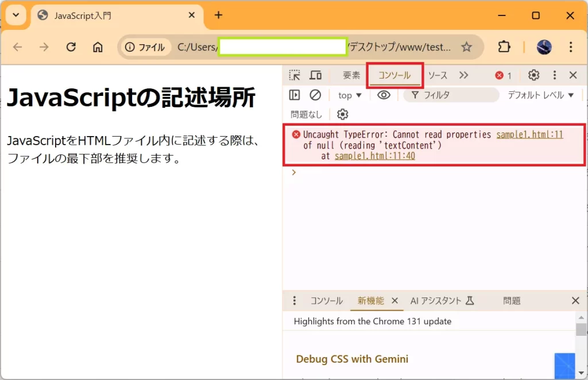Clear the console with the ban icon
This screenshot has height=380, width=588.
[x=315, y=95]
